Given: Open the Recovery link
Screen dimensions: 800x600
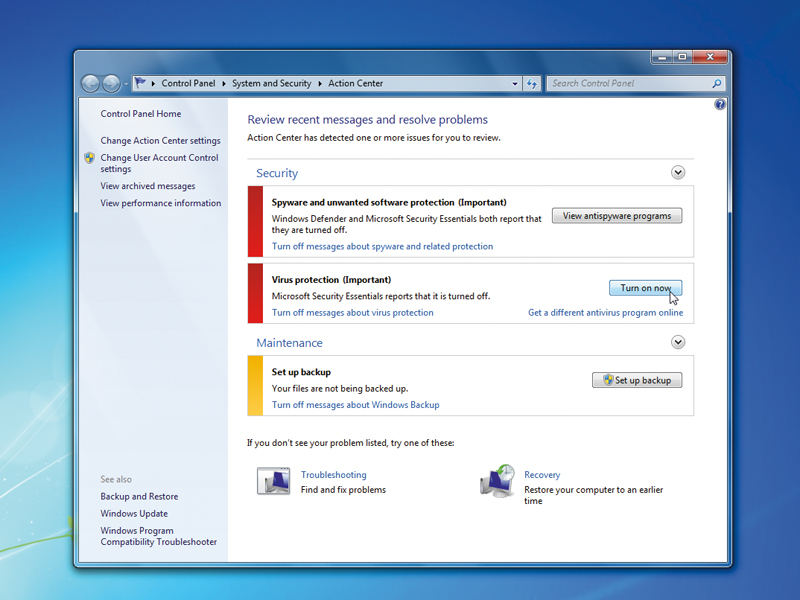Looking at the screenshot, I should pyautogui.click(x=542, y=474).
